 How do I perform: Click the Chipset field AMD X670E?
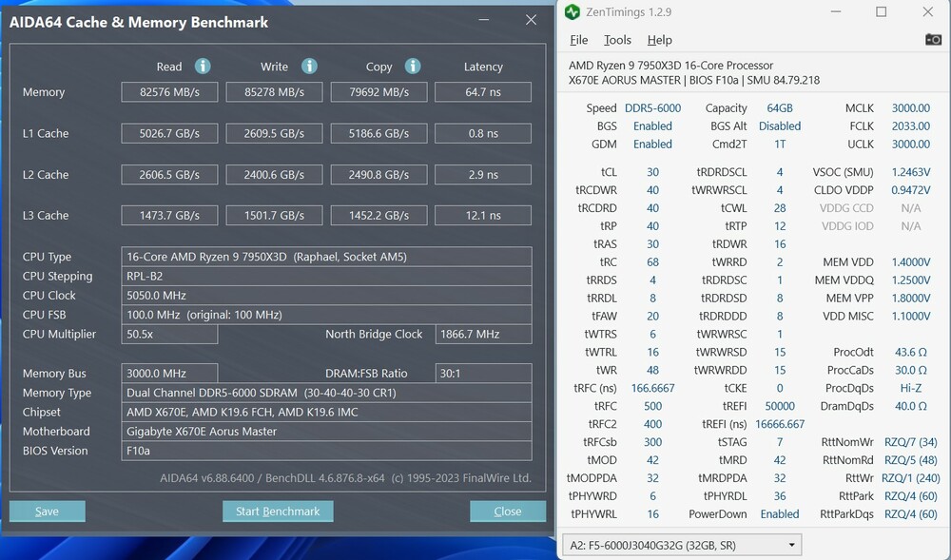[x=326, y=412]
